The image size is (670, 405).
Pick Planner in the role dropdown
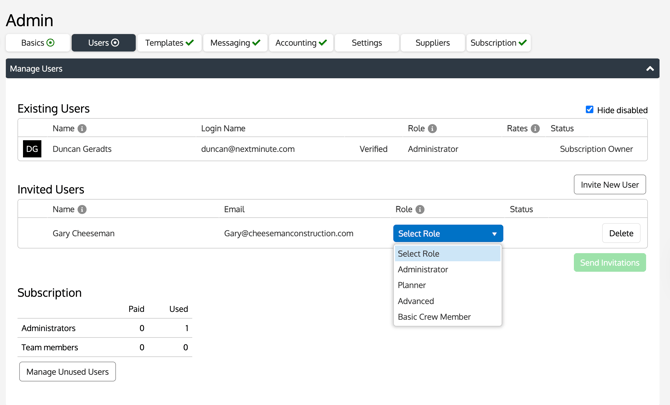point(412,285)
